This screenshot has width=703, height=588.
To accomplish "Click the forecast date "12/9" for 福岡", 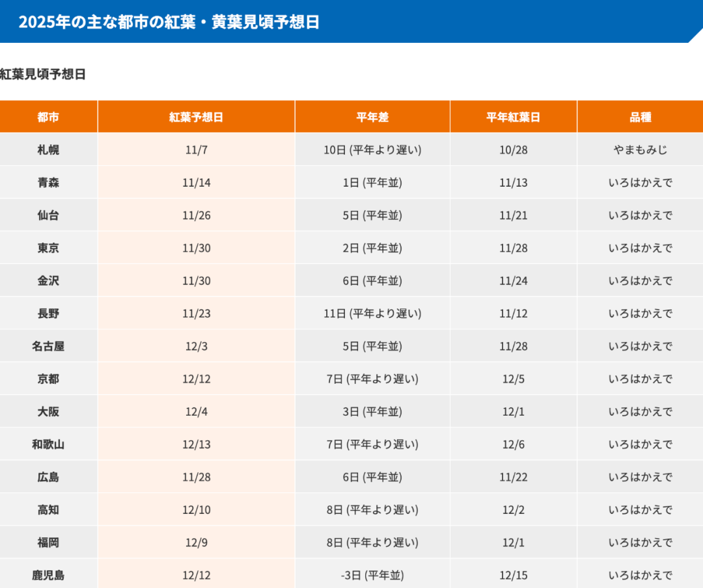I will pos(197,542).
